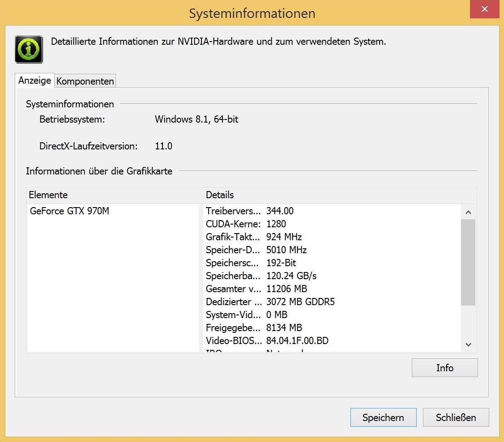This screenshot has height=442, width=504.
Task: Click the Info button
Action: 444,368
